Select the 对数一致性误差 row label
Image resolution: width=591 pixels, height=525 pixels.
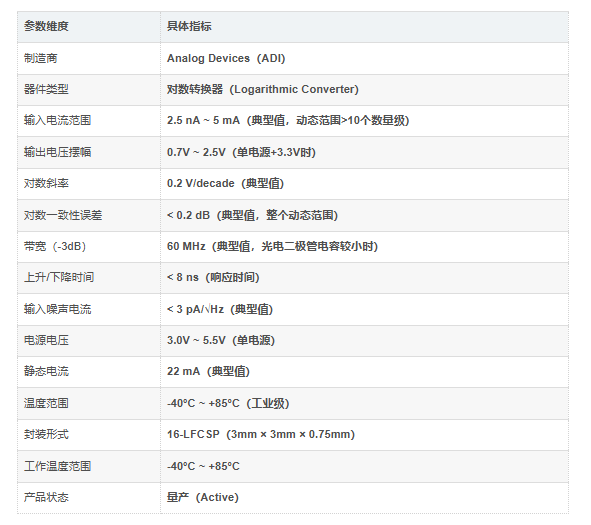[x=63, y=215]
